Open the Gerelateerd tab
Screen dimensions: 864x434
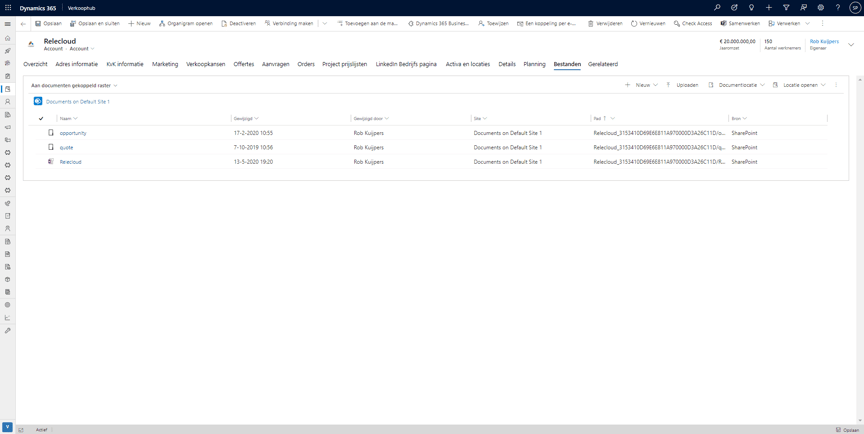(x=603, y=64)
